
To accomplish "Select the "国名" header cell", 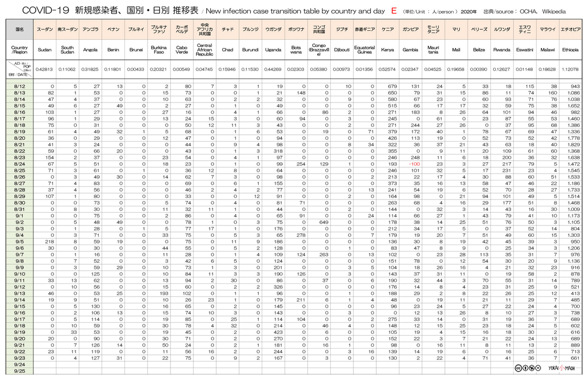I will pos(20,29).
